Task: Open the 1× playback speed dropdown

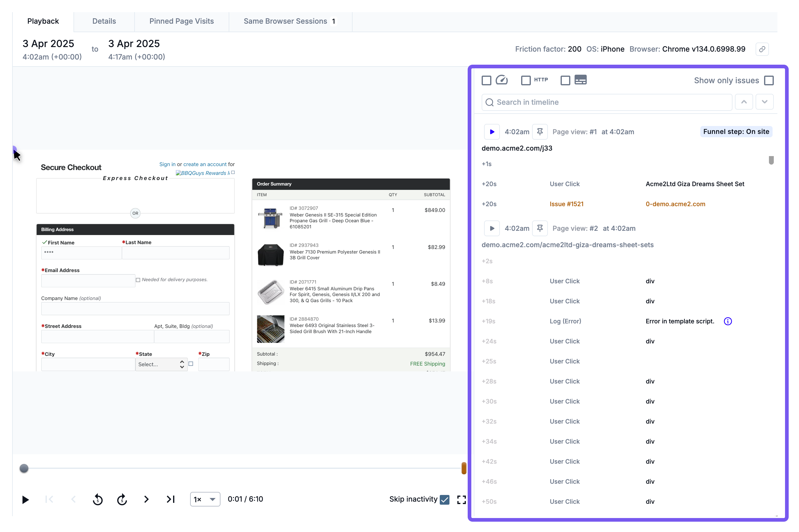Action: point(205,500)
